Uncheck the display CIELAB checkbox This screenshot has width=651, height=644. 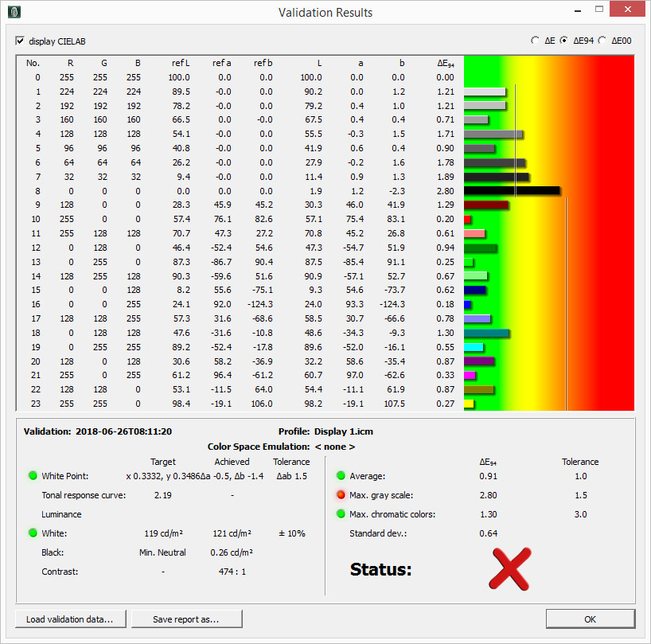point(21,41)
